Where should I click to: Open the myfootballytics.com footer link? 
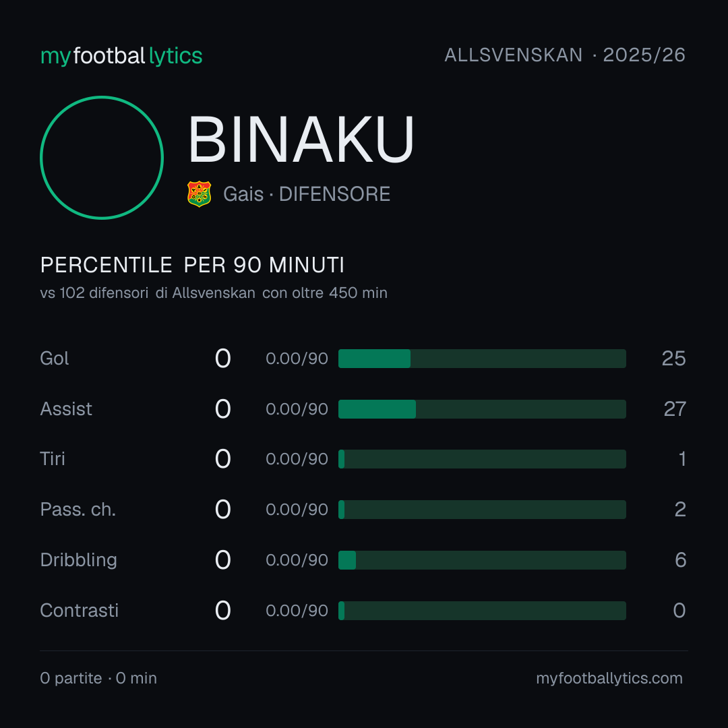pos(609,678)
